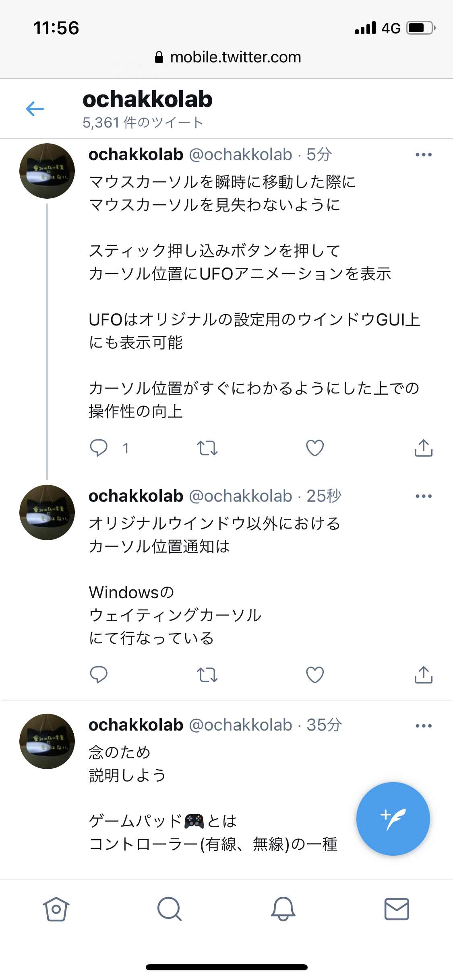Screen dimensions: 453x980
Task: Share the UFO animation tweet
Action: click(423, 448)
